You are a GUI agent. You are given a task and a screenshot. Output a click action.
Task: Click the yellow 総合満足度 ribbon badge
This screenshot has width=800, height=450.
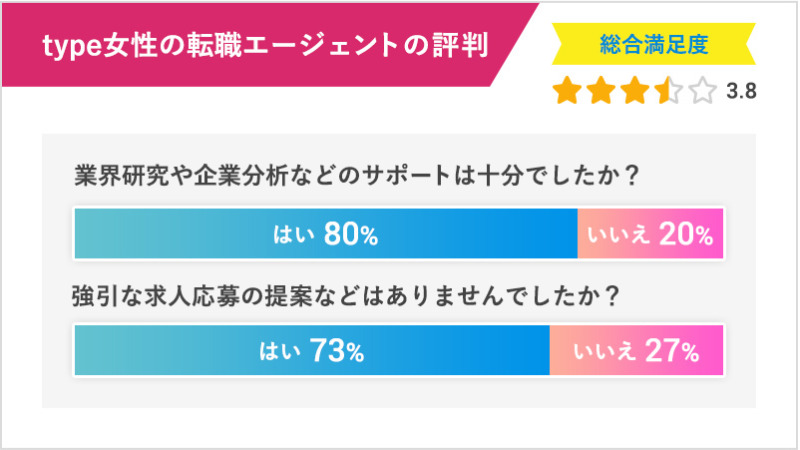tap(654, 44)
